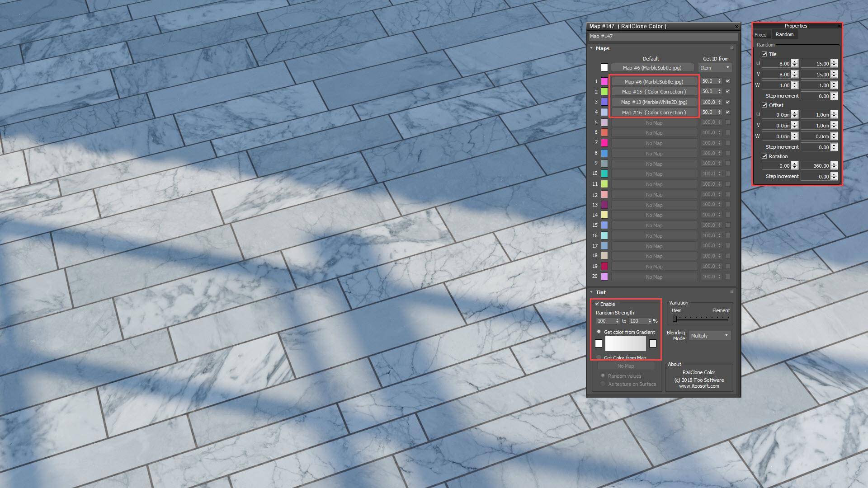Click the gradient start color square
Viewport: 868px width, 488px height.
(x=599, y=343)
